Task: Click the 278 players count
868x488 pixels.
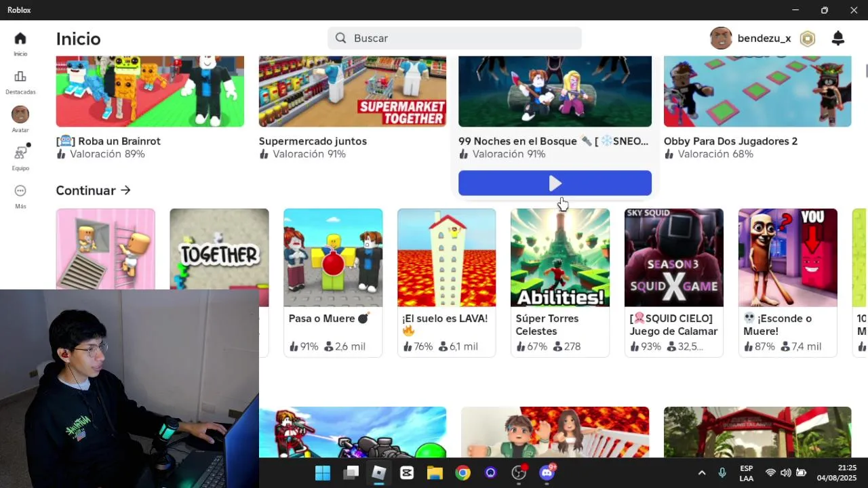Action: 567,346
